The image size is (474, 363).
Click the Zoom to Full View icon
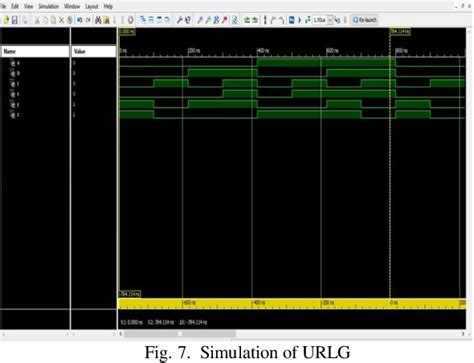[216, 20]
